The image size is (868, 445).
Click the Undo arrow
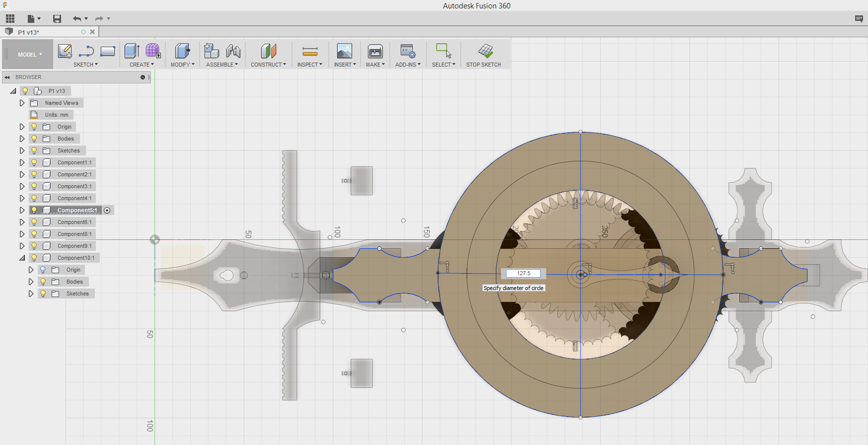77,19
